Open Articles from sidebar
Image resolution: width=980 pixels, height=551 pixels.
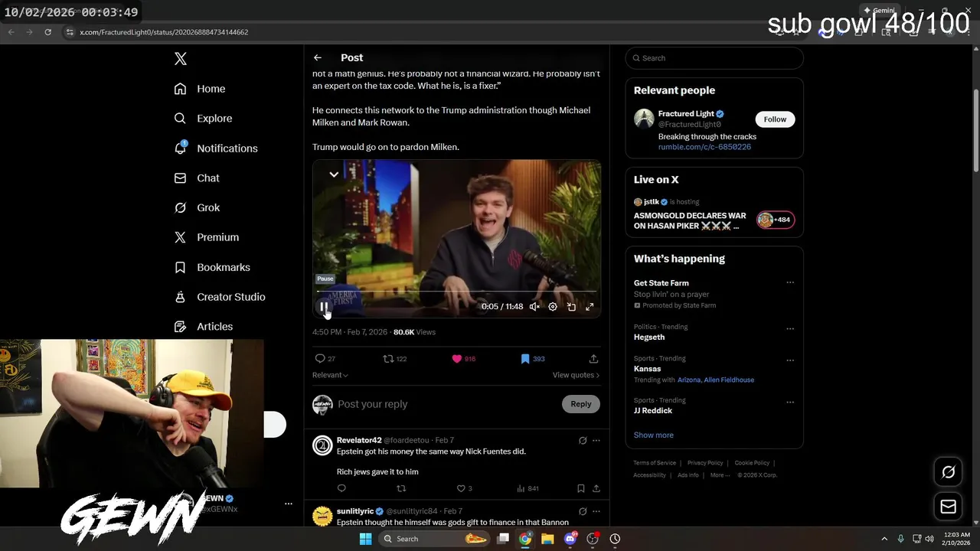coord(204,327)
